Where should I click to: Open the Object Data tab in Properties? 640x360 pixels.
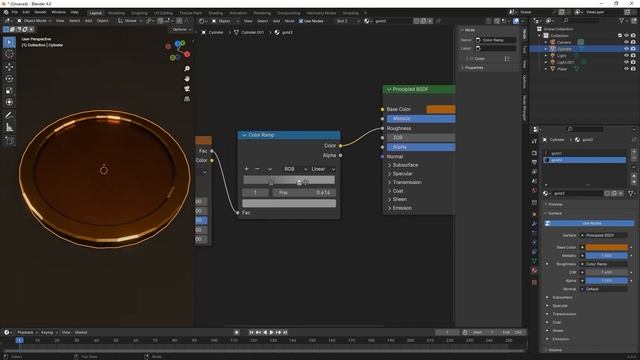click(x=534, y=261)
